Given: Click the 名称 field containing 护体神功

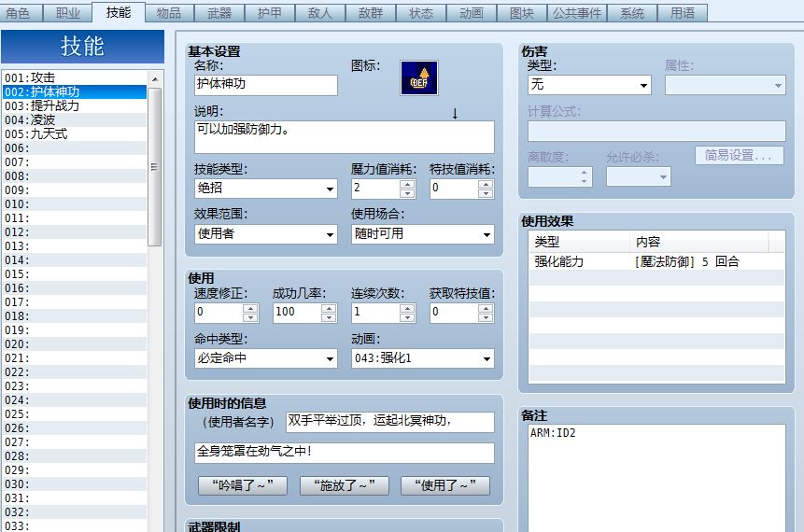Looking at the screenshot, I should coord(265,85).
